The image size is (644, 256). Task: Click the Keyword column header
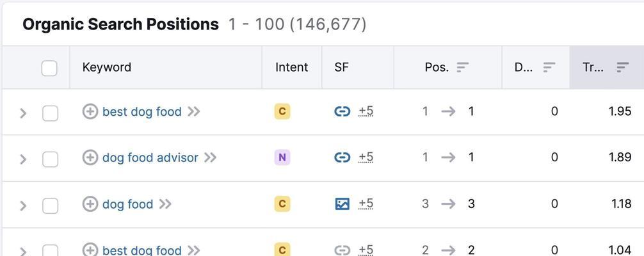point(107,67)
